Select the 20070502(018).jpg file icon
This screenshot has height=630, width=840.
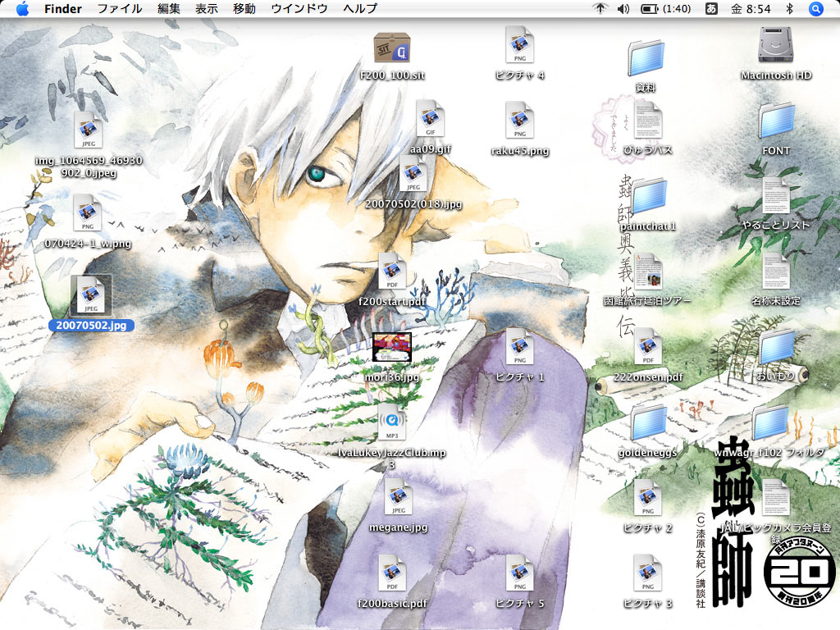click(413, 174)
